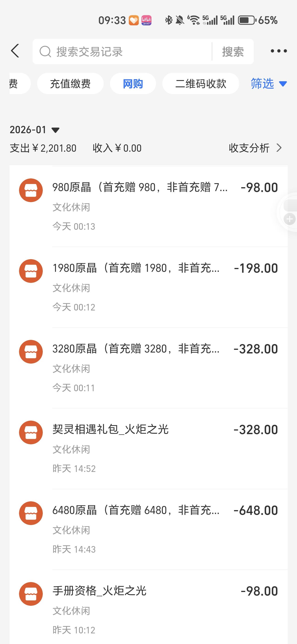Tap merchant icon of 1980原晶 transaction
The image size is (297, 644).
[31, 271]
